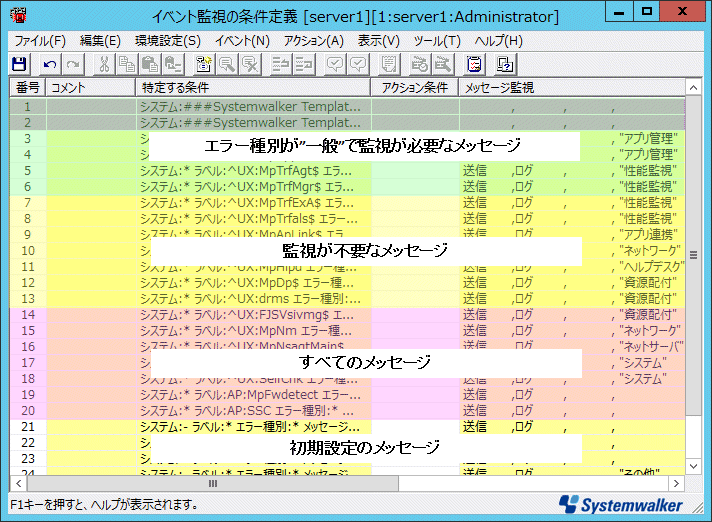Click the Copy toolbar icon

[125, 64]
